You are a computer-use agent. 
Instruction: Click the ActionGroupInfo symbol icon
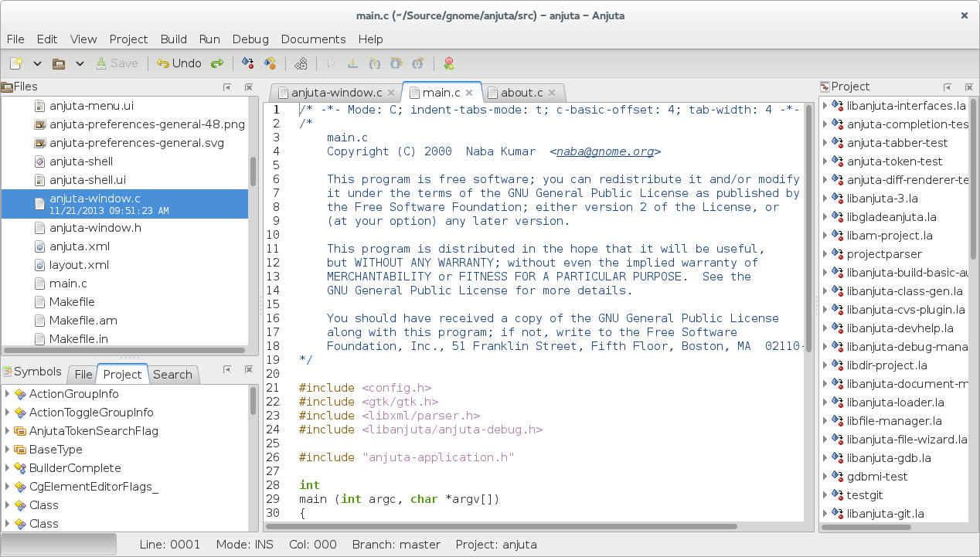[x=20, y=394]
